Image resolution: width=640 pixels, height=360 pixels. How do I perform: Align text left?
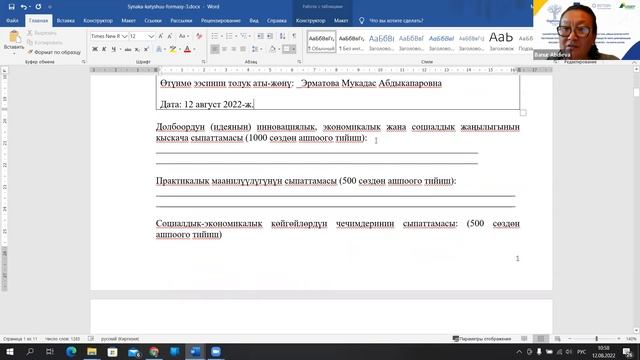pyautogui.click(x=215, y=49)
